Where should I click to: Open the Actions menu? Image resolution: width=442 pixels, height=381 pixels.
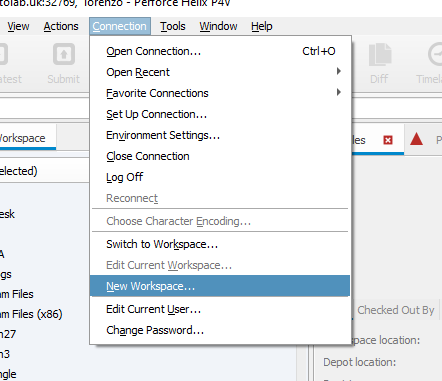(61, 26)
